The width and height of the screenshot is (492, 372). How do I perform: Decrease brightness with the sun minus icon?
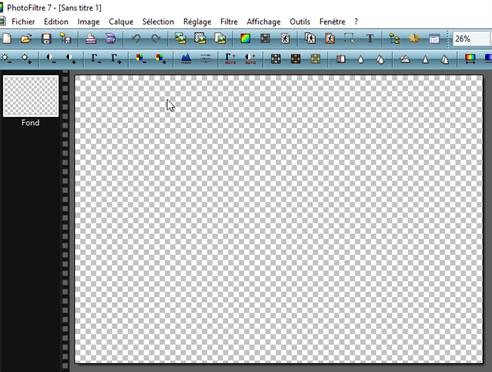click(7, 59)
